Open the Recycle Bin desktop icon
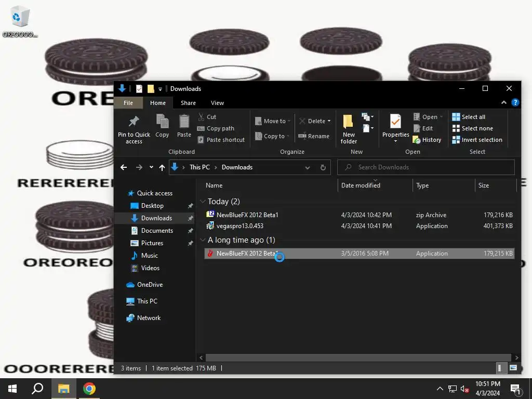Screen dimensions: 532x399 click(x=20, y=22)
